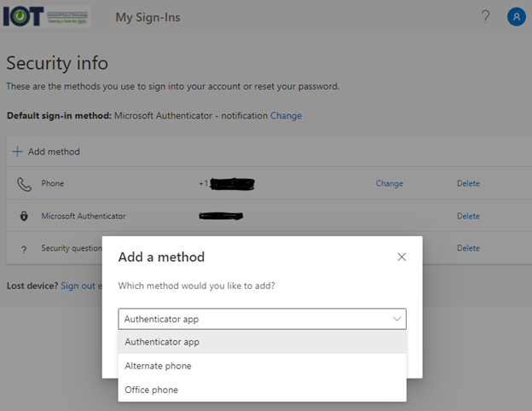
Task: Close the Add a method dialog
Action: (402, 257)
